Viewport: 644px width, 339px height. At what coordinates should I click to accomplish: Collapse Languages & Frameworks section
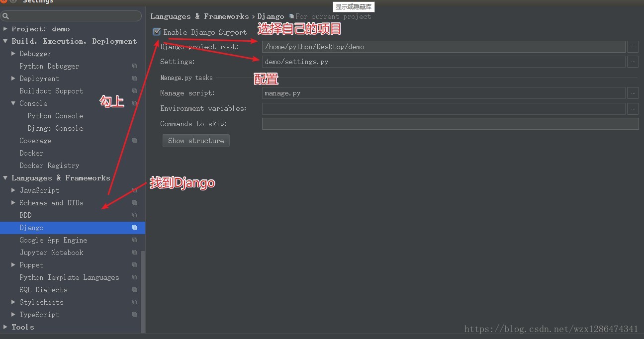pos(5,178)
